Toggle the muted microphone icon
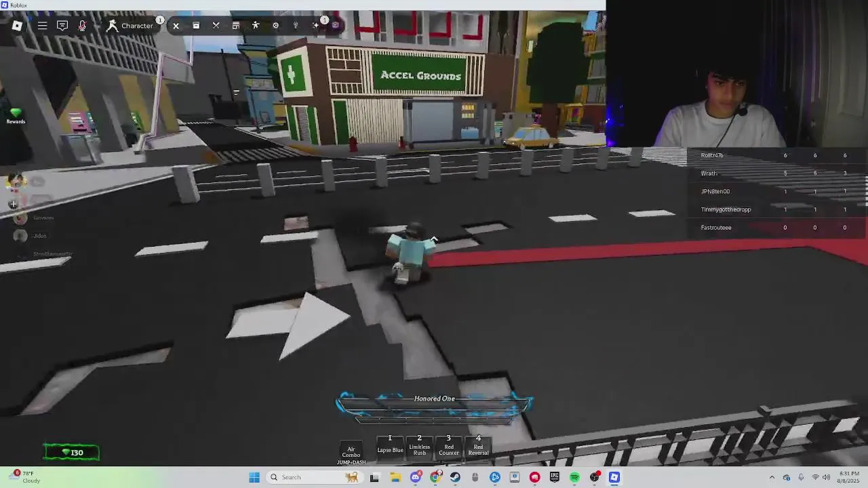868x488 pixels. pyautogui.click(x=82, y=26)
